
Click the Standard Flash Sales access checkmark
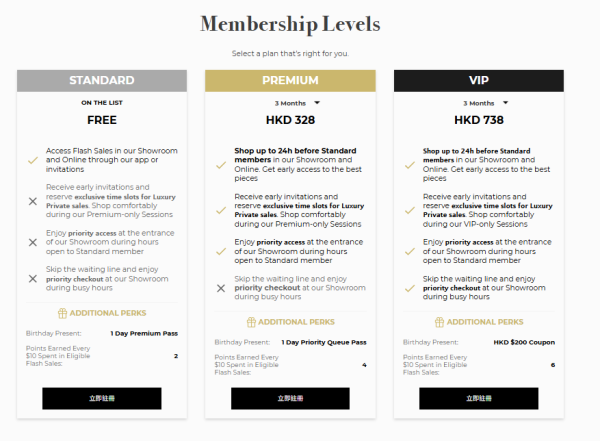(34, 159)
